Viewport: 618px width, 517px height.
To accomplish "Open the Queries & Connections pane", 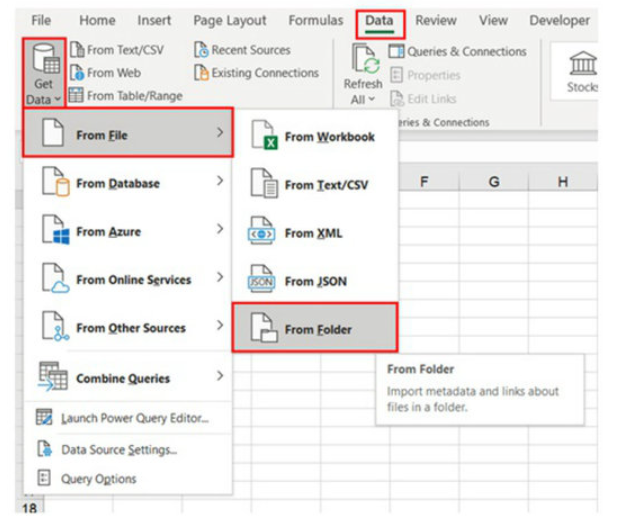I will point(458,51).
